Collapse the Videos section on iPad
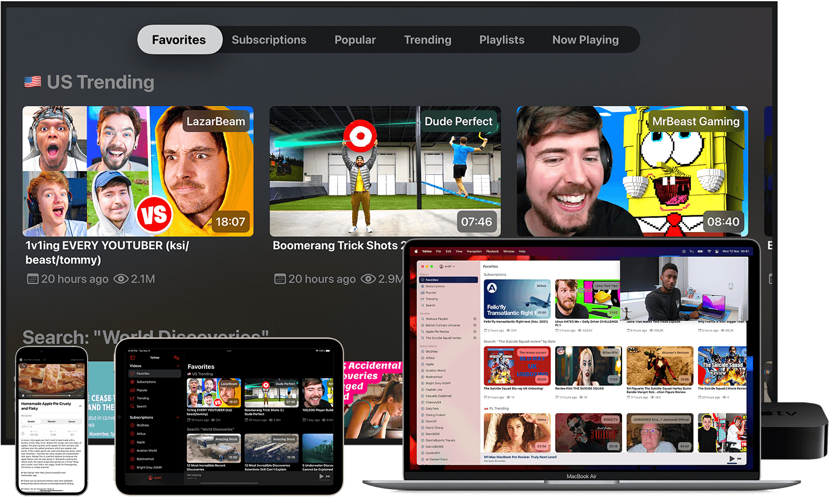The width and height of the screenshot is (831, 504). (x=177, y=366)
